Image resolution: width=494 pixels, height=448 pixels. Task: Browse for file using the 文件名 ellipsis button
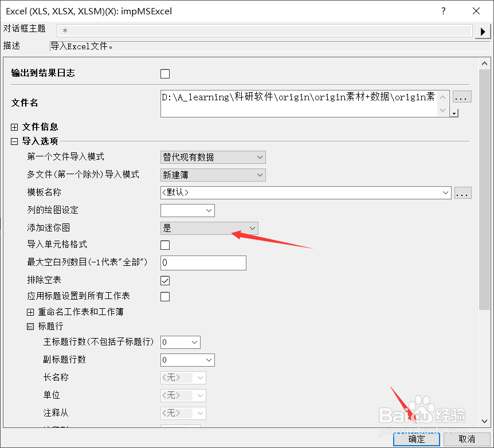[462, 97]
